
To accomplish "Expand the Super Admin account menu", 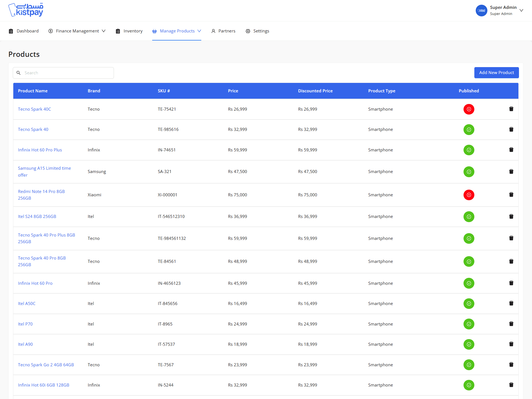I will 521,11.
